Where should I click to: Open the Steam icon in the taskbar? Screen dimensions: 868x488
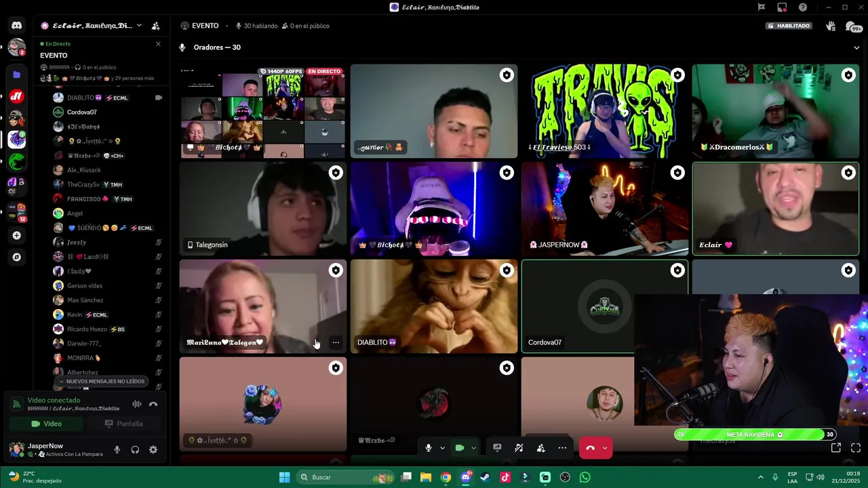[x=485, y=477]
